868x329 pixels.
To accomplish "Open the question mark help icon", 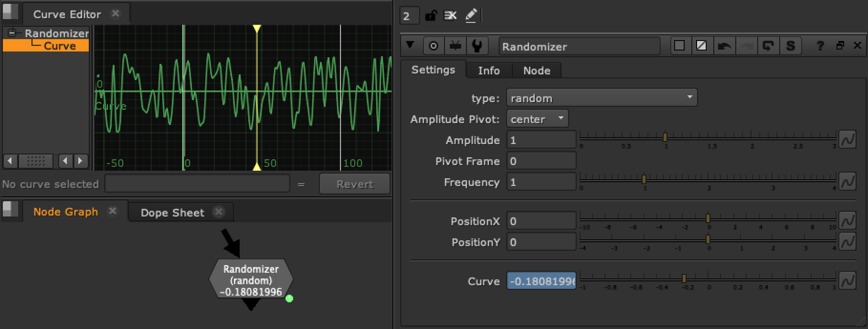I will coord(820,46).
